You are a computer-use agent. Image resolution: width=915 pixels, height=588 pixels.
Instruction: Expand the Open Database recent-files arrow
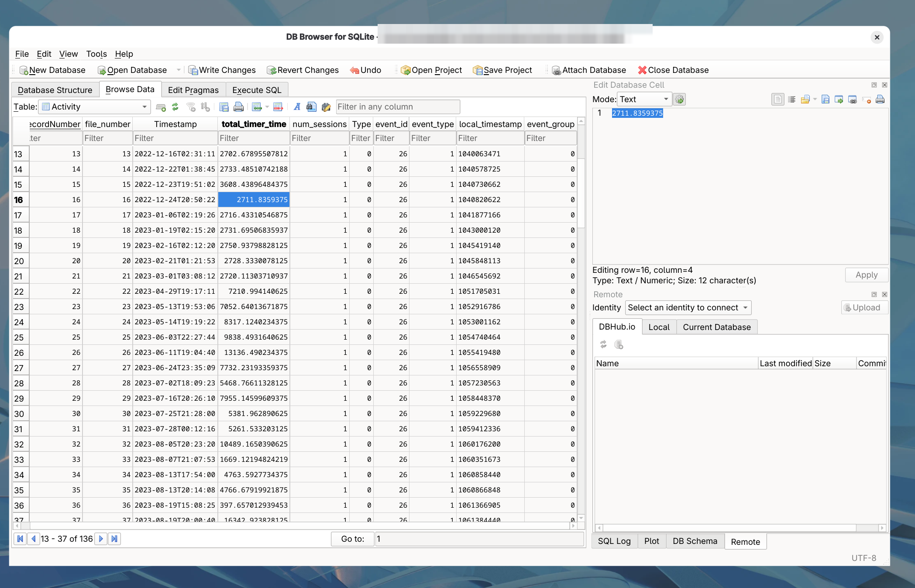(x=178, y=70)
